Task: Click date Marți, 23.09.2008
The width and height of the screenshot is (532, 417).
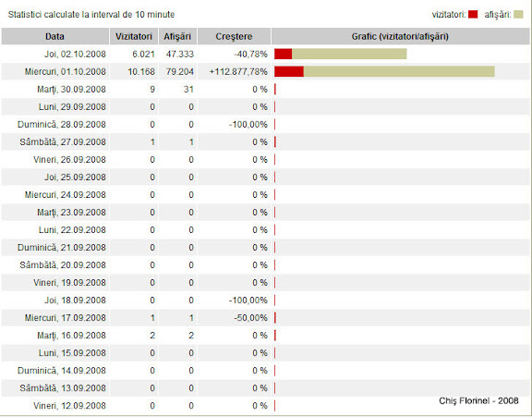Action: pos(72,213)
